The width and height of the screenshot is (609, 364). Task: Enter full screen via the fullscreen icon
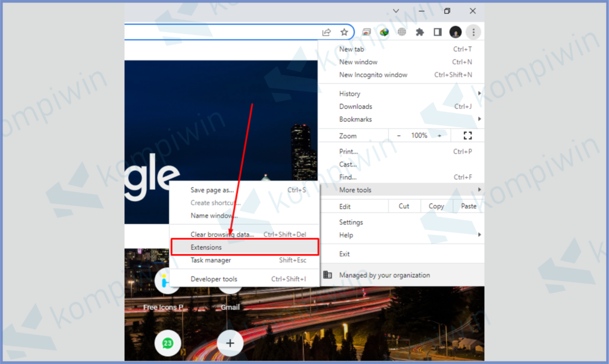click(x=468, y=135)
